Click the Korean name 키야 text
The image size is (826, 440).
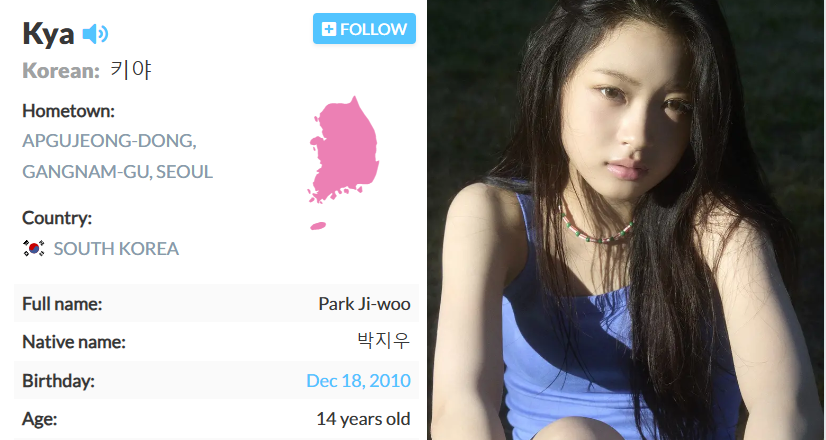tap(131, 70)
